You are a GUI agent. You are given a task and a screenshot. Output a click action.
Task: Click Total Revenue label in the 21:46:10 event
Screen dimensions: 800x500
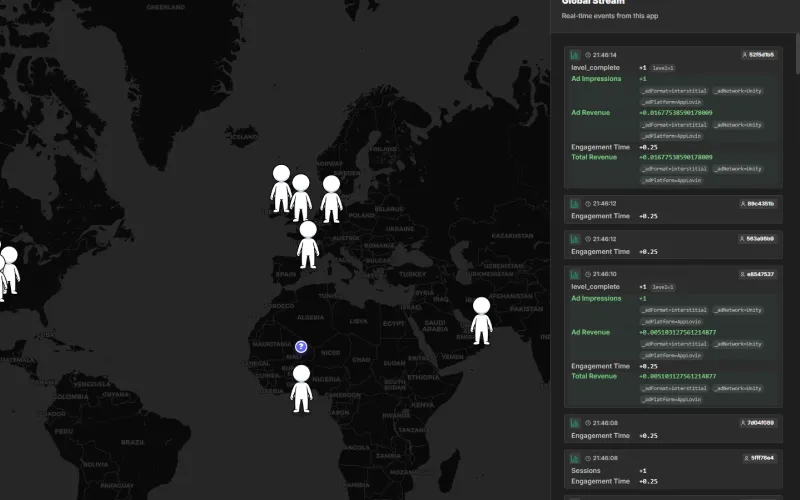(594, 377)
